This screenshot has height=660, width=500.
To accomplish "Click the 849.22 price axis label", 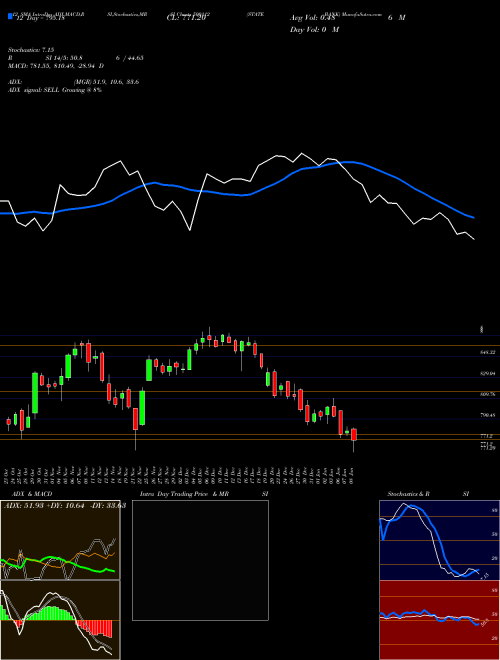I will click(488, 352).
